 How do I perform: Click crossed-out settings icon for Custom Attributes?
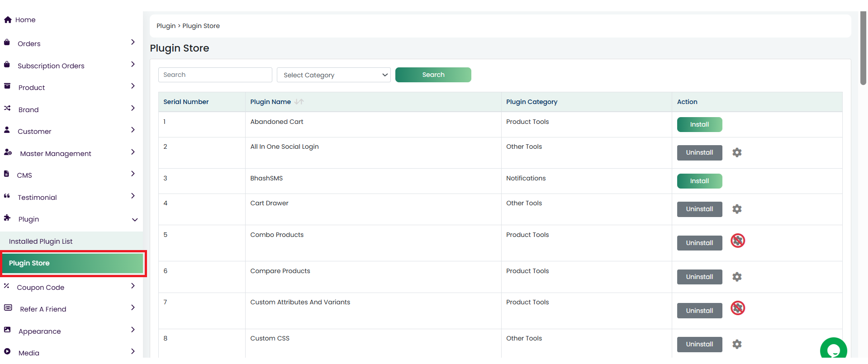[737, 308]
